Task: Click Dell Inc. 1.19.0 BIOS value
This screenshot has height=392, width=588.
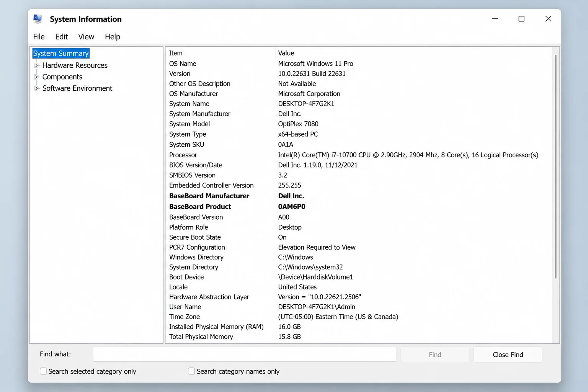Action: click(x=318, y=165)
